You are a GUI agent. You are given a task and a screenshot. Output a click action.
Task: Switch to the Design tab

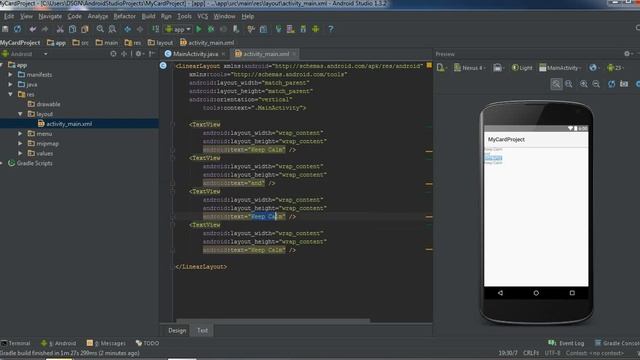click(177, 331)
